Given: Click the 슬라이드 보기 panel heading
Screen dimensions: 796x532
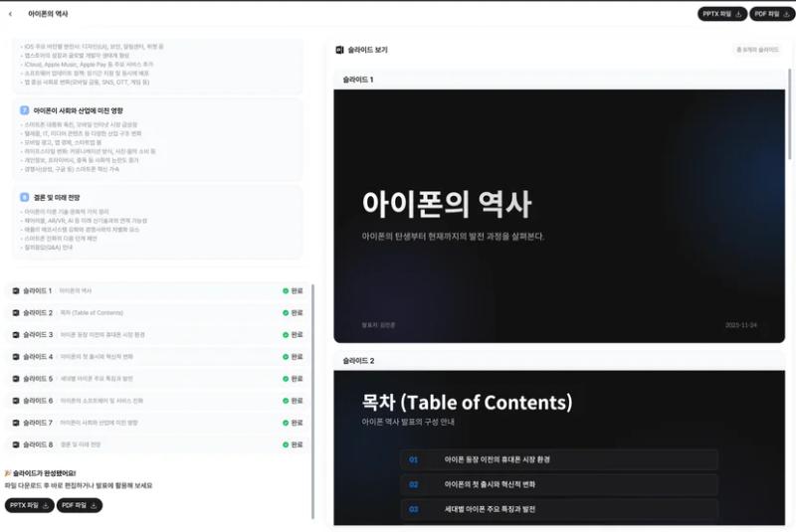Looking at the screenshot, I should coord(367,50).
